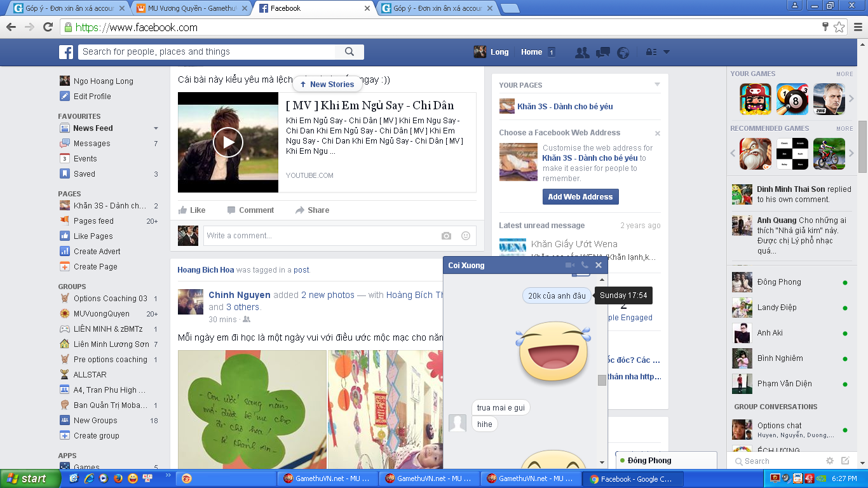This screenshot has width=868, height=488.
Task: Open the friend requests icon
Action: point(582,53)
